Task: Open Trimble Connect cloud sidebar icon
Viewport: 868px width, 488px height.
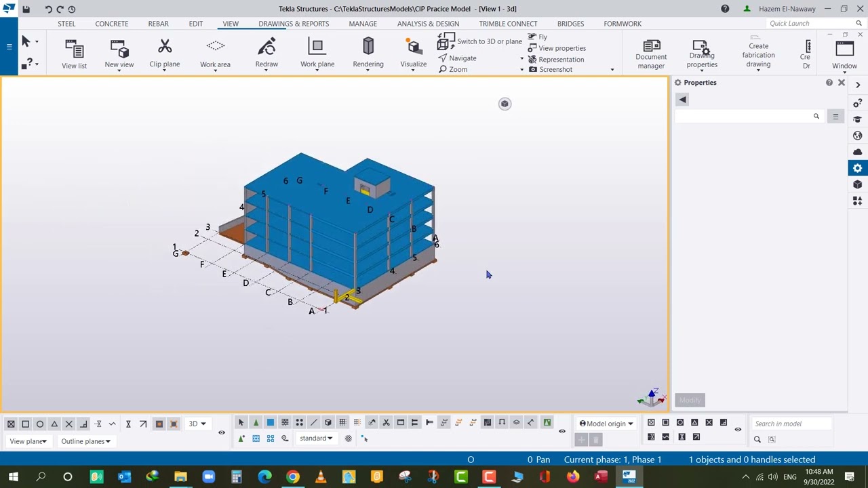Action: point(858,152)
